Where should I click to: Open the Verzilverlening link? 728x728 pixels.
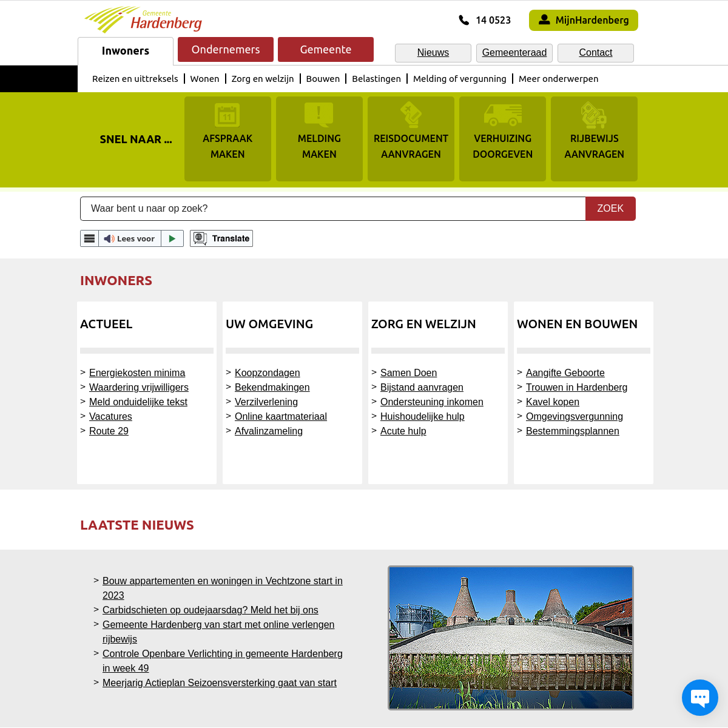(x=266, y=402)
